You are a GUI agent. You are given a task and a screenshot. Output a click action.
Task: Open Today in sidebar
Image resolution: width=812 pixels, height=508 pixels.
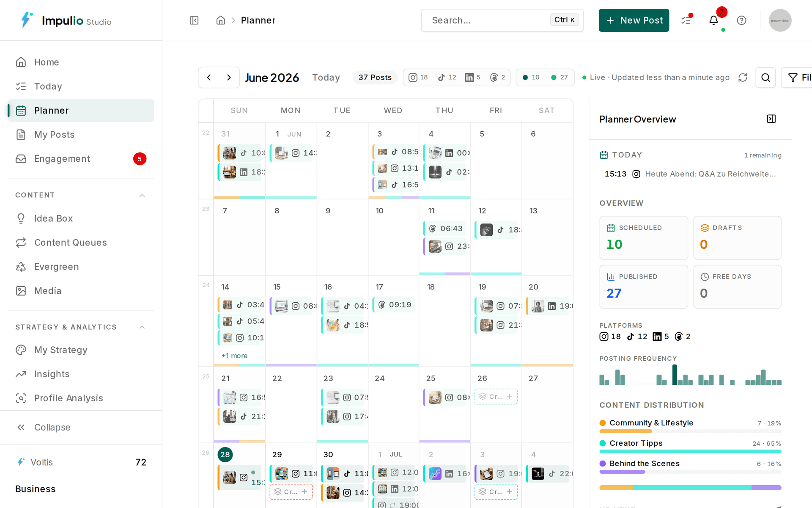(81, 86)
